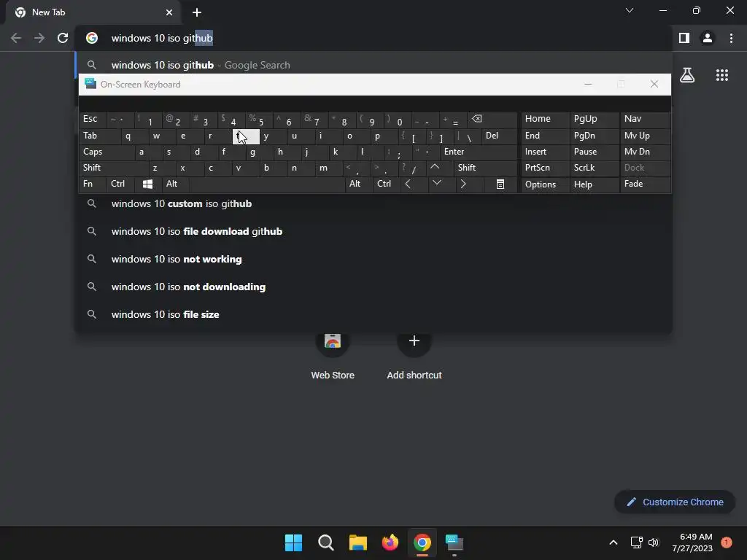
Task: Toggle the ScrLk key
Action: click(595, 168)
